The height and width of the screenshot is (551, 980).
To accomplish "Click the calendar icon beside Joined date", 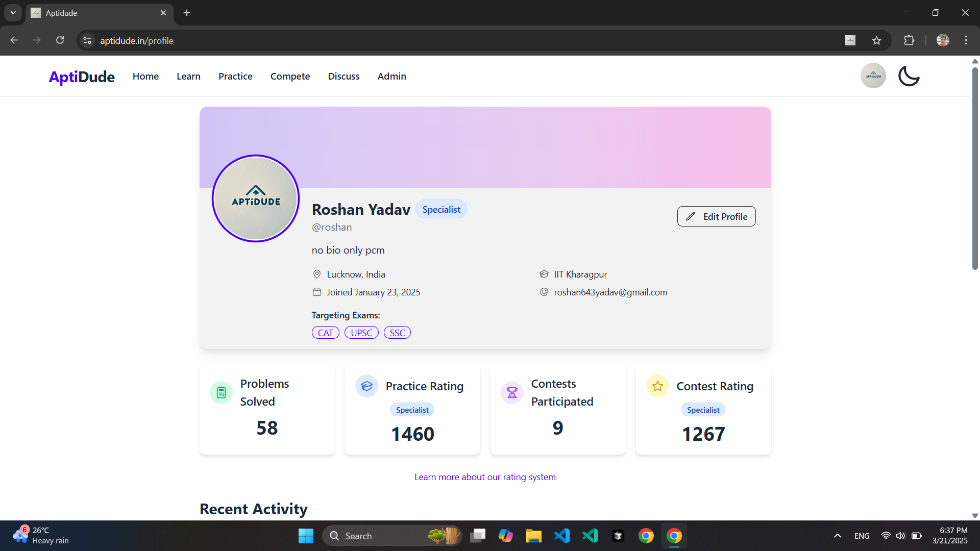I will click(317, 292).
